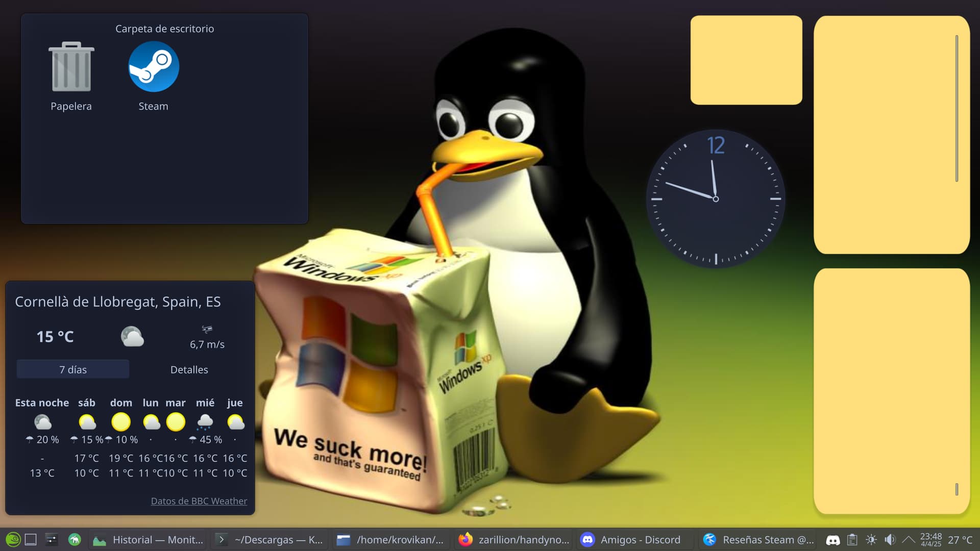Open the brightness tray icon
Viewport: 980px width, 551px height.
point(871,540)
